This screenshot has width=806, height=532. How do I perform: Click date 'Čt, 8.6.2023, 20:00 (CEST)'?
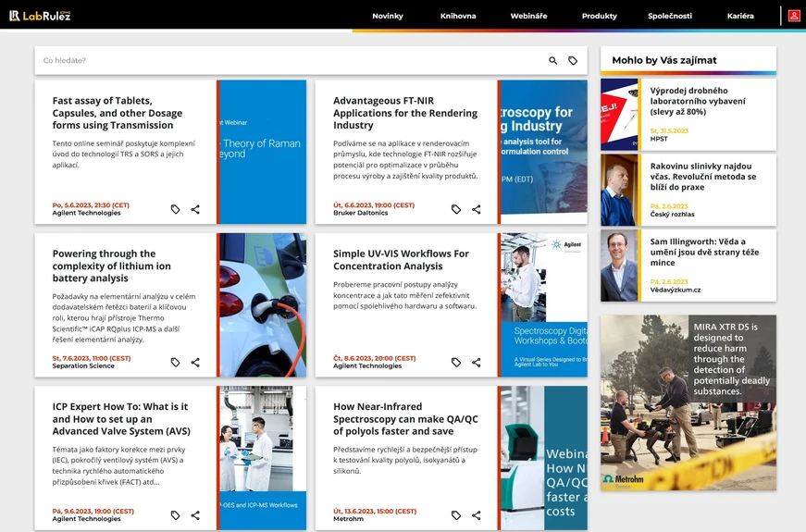374,358
